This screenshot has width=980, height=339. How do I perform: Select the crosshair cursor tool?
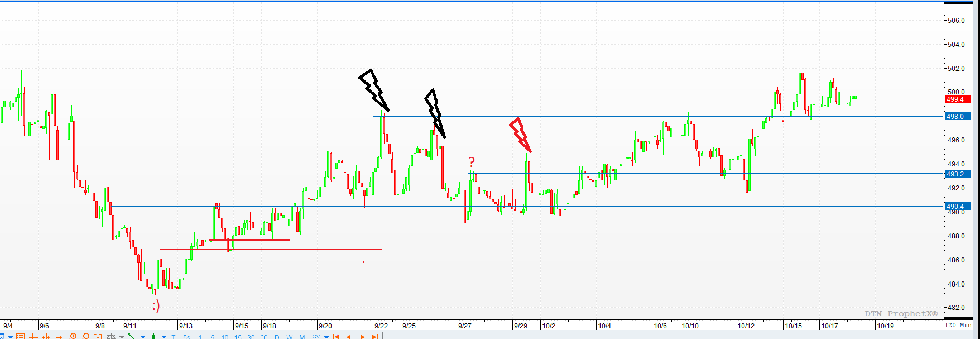click(x=33, y=336)
